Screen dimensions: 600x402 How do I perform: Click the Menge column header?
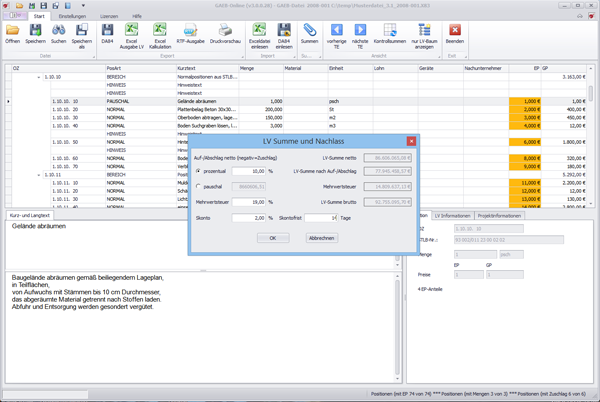(x=261, y=68)
